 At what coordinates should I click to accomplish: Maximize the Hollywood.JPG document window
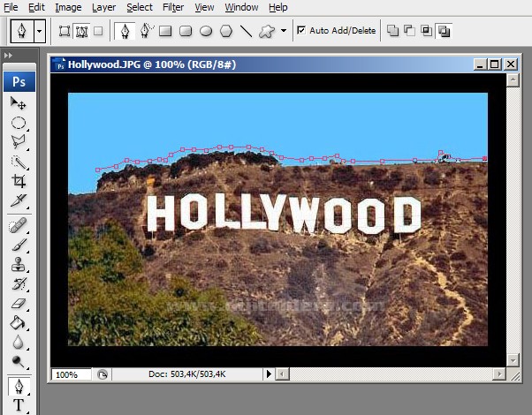click(x=495, y=64)
